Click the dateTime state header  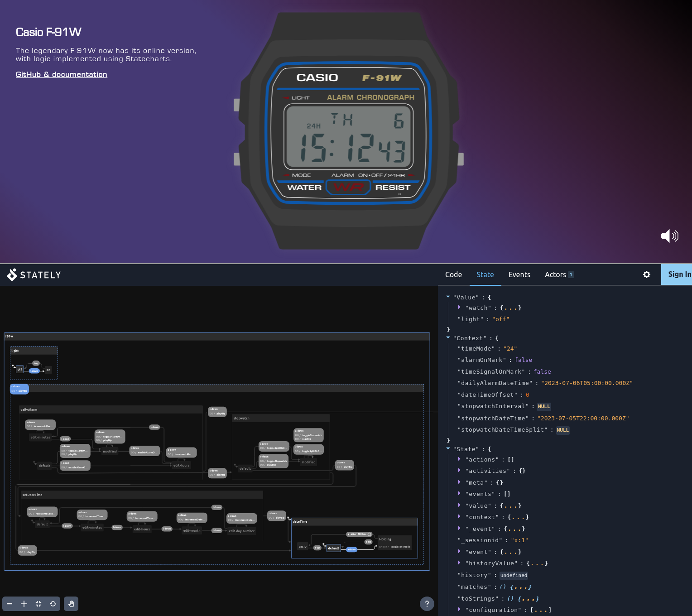354,521
